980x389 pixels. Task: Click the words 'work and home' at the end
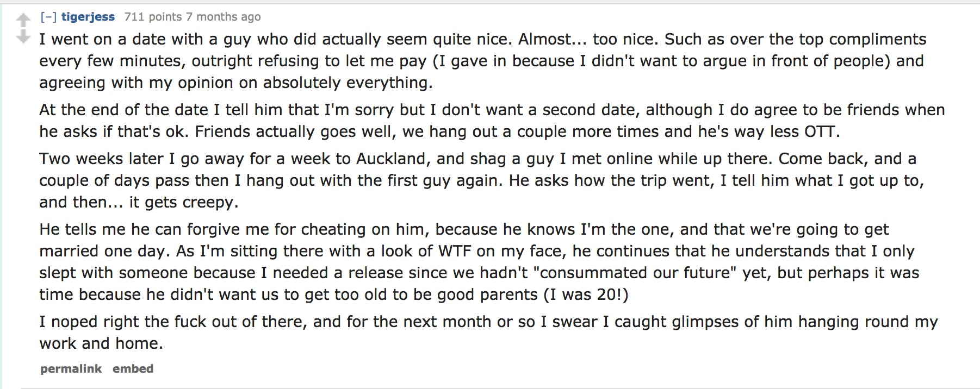(100, 343)
